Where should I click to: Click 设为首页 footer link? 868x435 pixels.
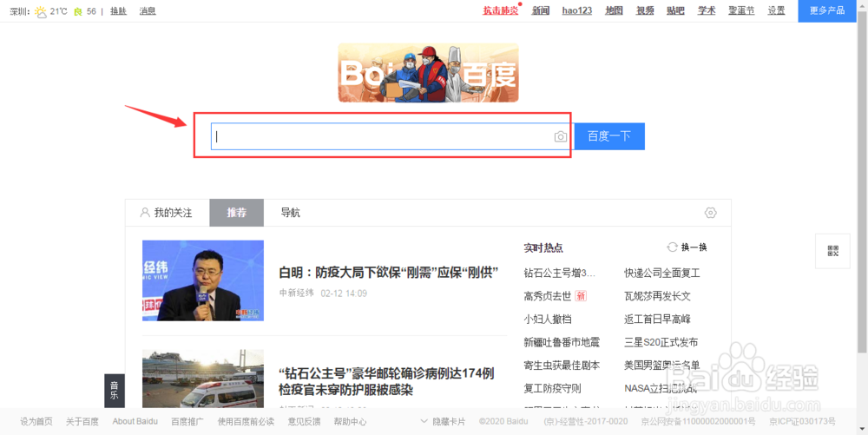point(36,421)
